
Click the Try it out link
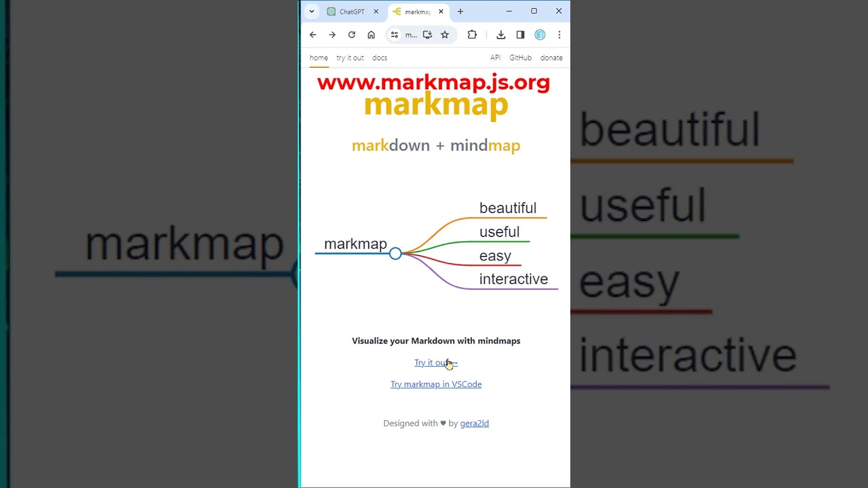click(436, 363)
